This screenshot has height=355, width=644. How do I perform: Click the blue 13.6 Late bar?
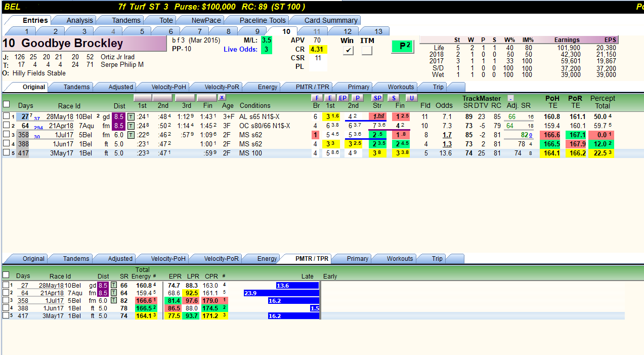(297, 286)
